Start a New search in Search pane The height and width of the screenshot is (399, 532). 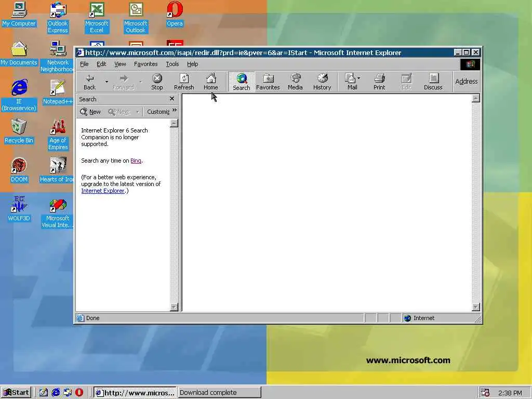90,112
